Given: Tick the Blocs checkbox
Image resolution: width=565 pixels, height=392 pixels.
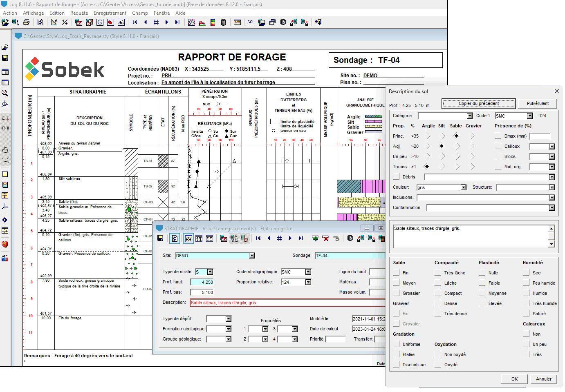Looking at the screenshot, I should [x=498, y=156].
